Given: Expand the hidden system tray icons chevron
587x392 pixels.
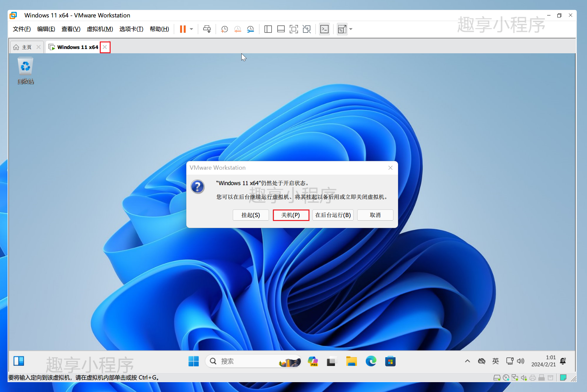Looking at the screenshot, I should click(x=467, y=361).
